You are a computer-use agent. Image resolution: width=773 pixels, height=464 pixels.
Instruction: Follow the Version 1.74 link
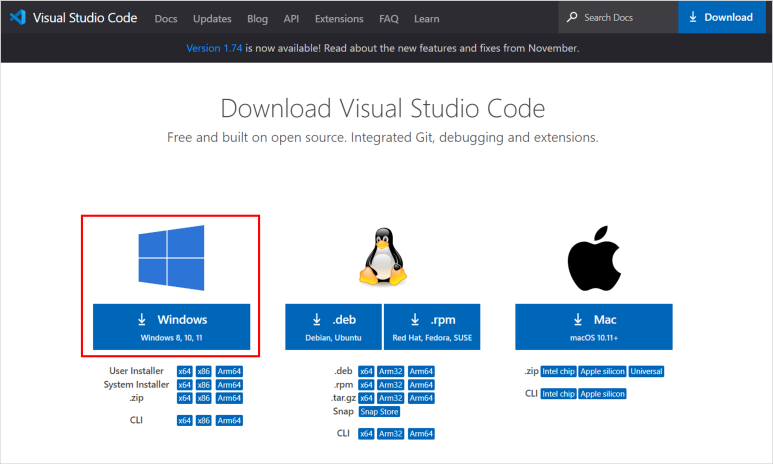(x=214, y=48)
